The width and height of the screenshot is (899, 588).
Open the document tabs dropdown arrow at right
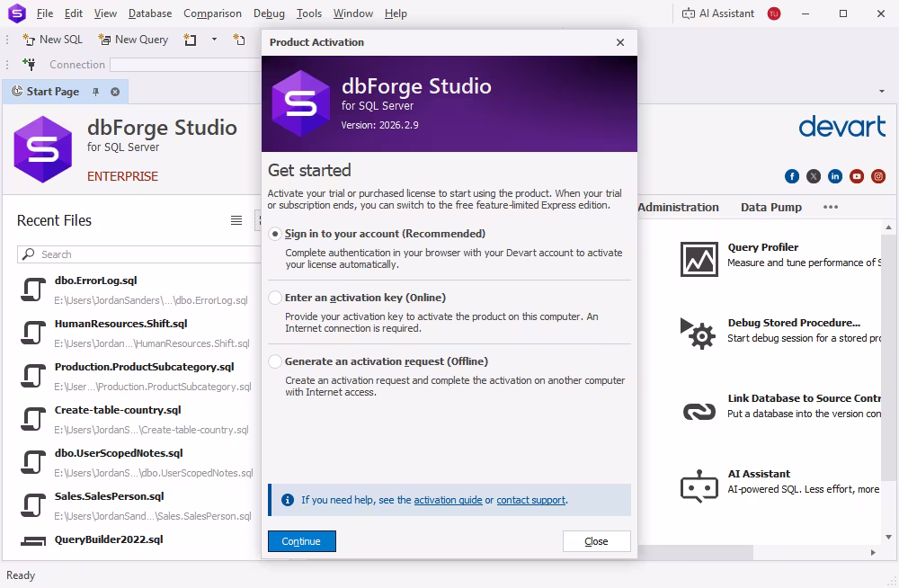[x=882, y=91]
